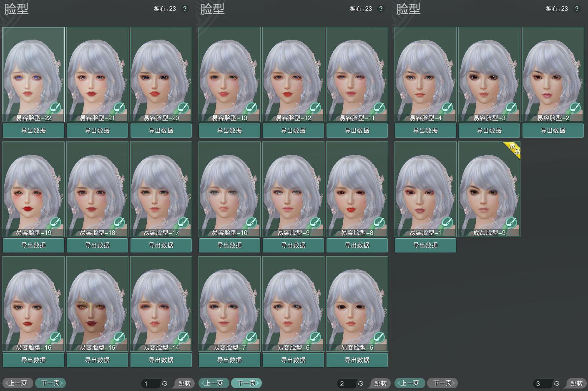
Task: Export data for 易容脸型-3
Action: [x=490, y=131]
